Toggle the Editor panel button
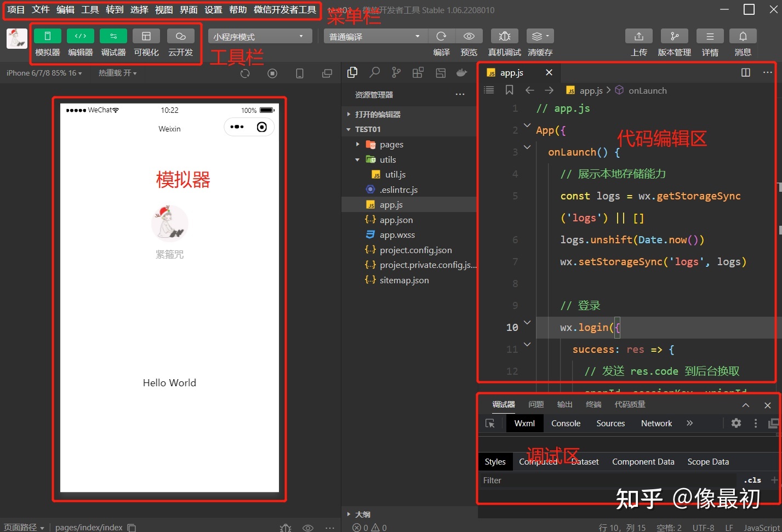The image size is (782, 532). 81,36
